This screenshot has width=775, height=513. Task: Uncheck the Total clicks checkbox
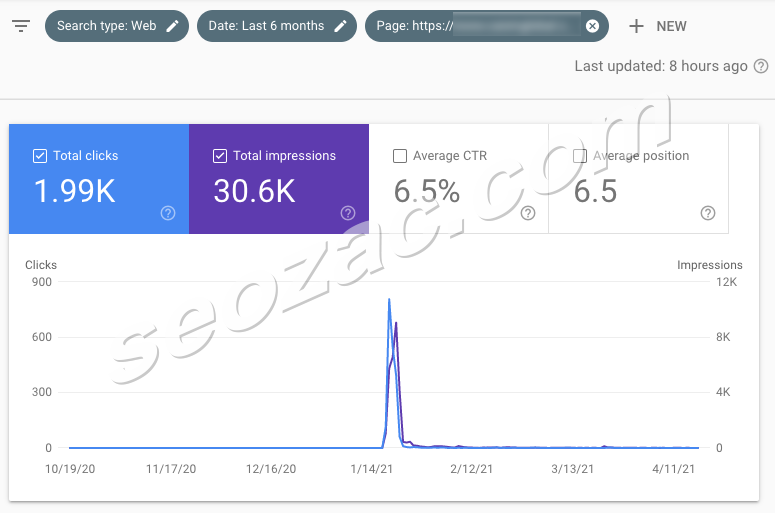pyautogui.click(x=40, y=156)
